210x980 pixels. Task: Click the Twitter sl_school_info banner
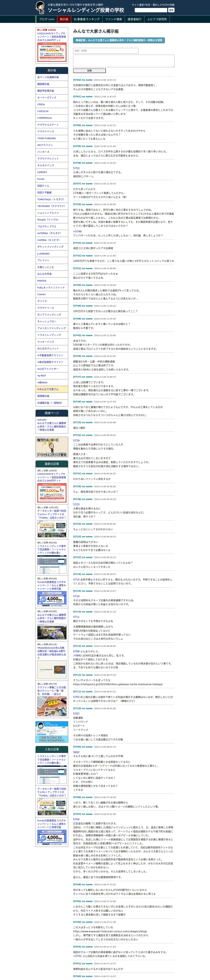(52, 732)
